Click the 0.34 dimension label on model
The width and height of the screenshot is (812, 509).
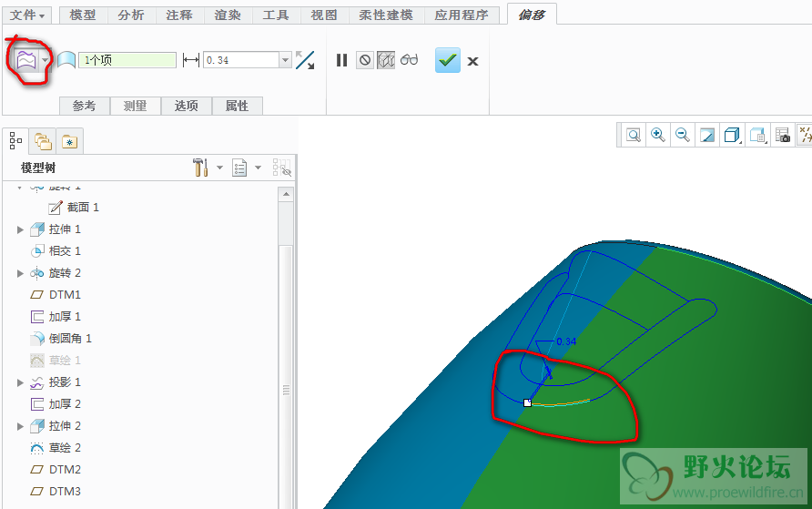pos(566,341)
